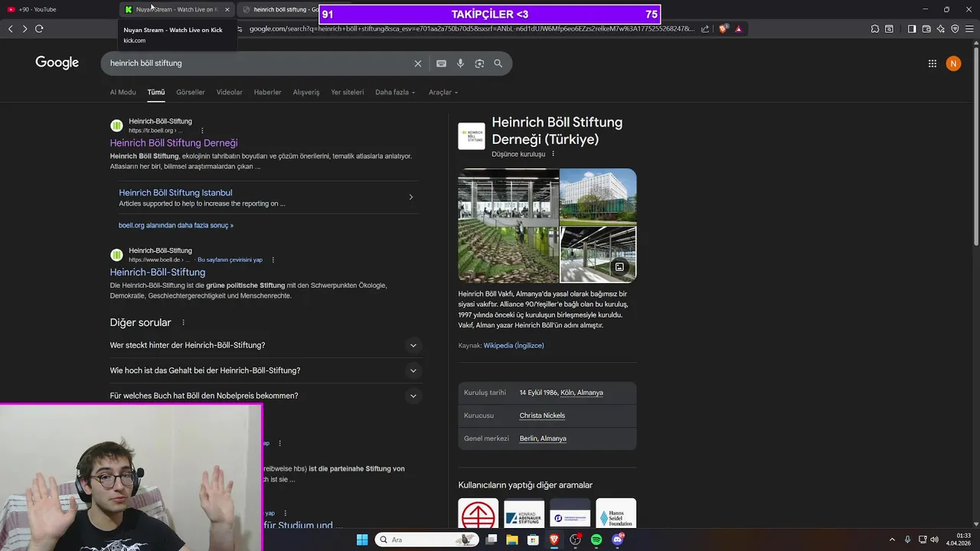Click the Christa Nickels founder link
980x551 pixels.
(542, 416)
